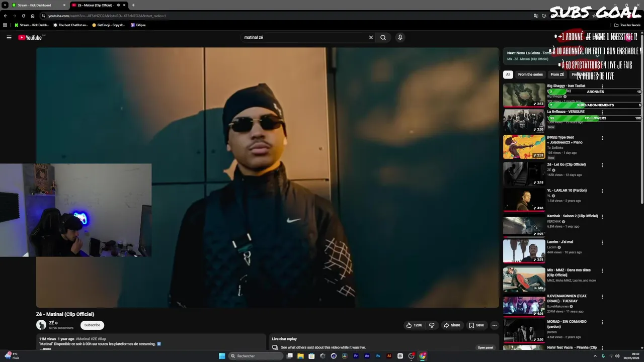Open the ZÉ channel avatar
The height and width of the screenshot is (362, 644).
tap(41, 325)
